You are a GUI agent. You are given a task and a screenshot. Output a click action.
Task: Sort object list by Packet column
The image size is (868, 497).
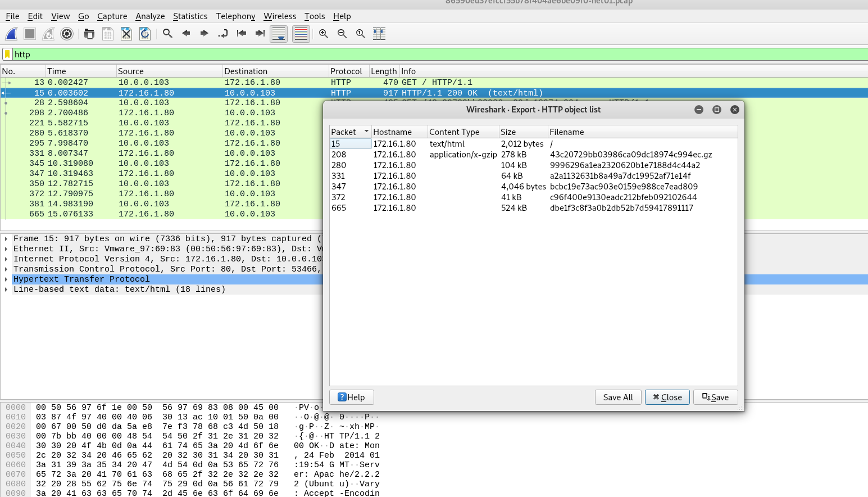tap(351, 132)
